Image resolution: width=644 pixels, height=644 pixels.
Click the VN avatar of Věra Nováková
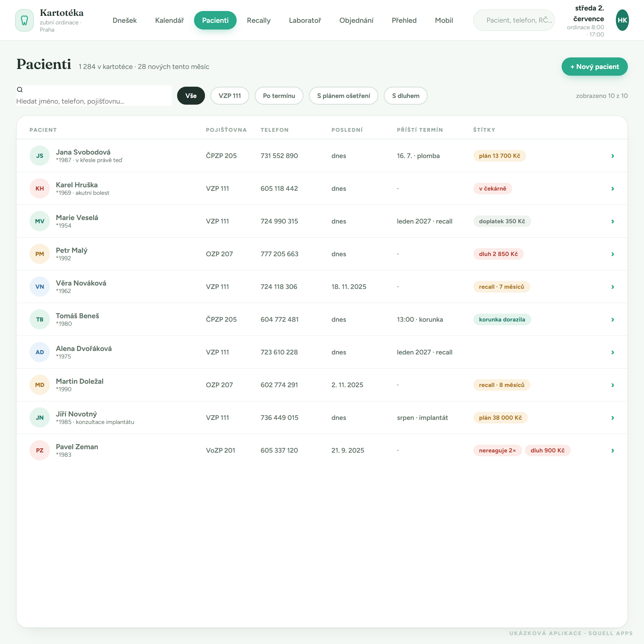(x=40, y=287)
